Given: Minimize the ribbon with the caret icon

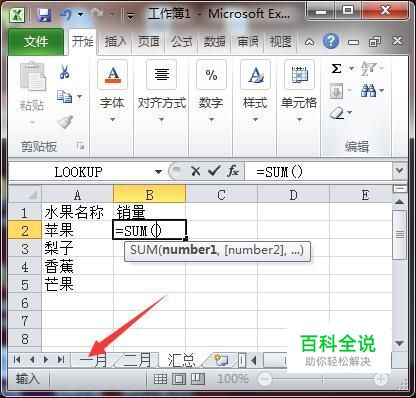Looking at the screenshot, I should (x=309, y=42).
